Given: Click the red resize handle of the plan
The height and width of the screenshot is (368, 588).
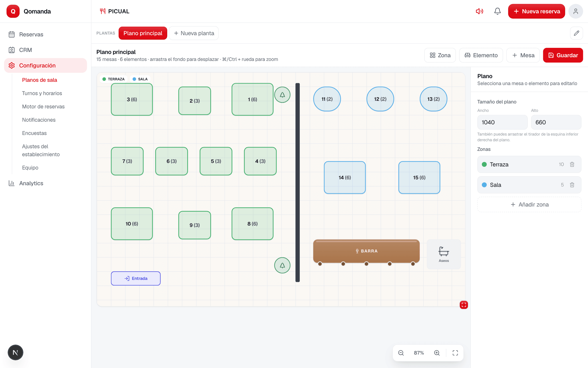Looking at the screenshot, I should coord(464,305).
